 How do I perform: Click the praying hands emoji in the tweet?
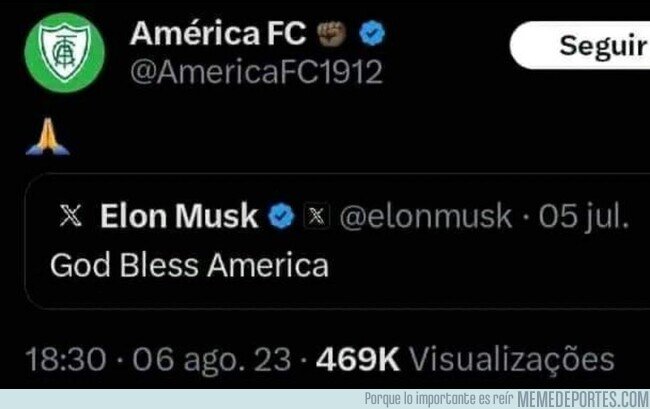tap(47, 136)
